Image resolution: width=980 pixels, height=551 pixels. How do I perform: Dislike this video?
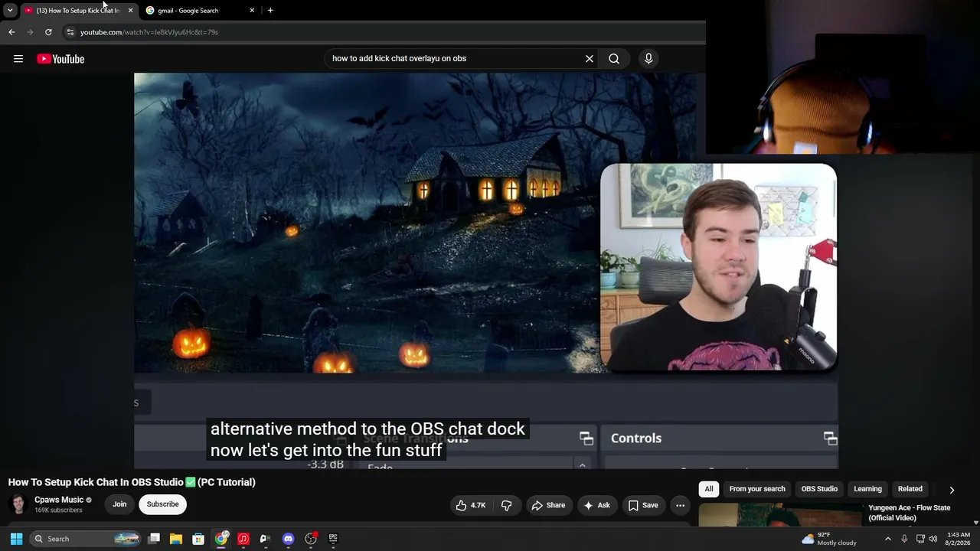coord(506,505)
